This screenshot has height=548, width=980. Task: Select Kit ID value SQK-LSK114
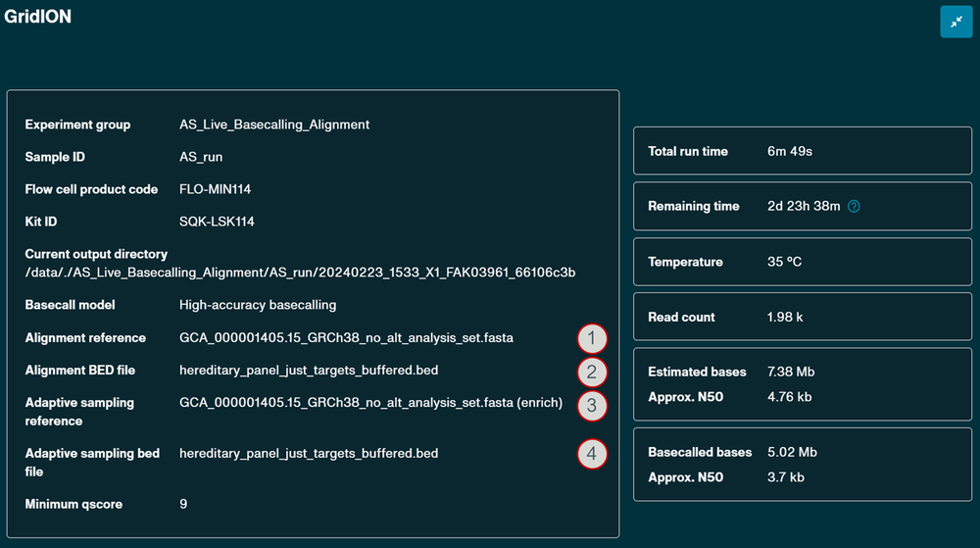[x=217, y=222]
